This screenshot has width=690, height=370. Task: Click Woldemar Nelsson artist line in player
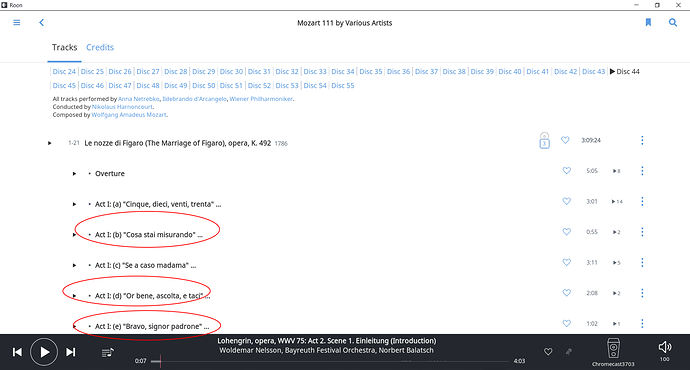pyautogui.click(x=327, y=350)
